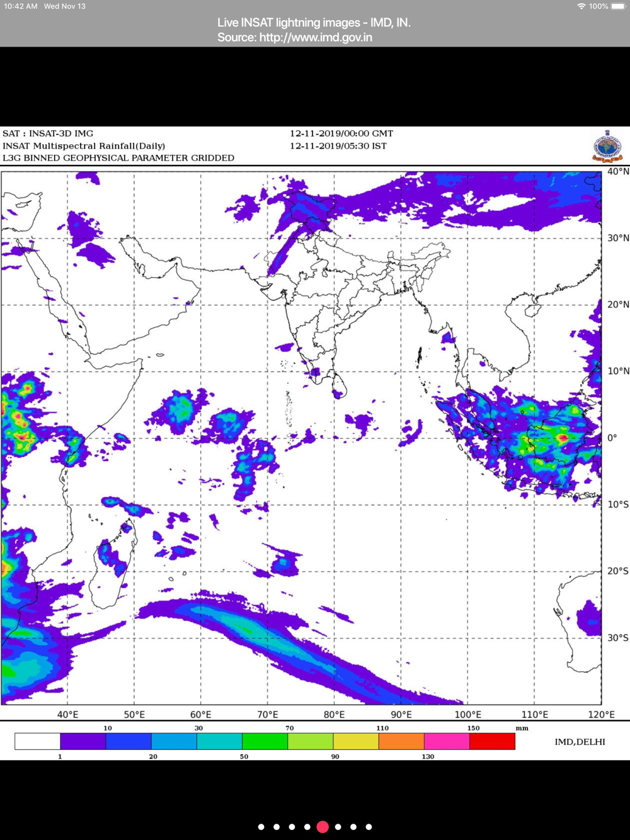Click 'SAT : INSAT-3D IMG' text
Image resolution: width=630 pixels, height=840 pixels.
(48, 133)
